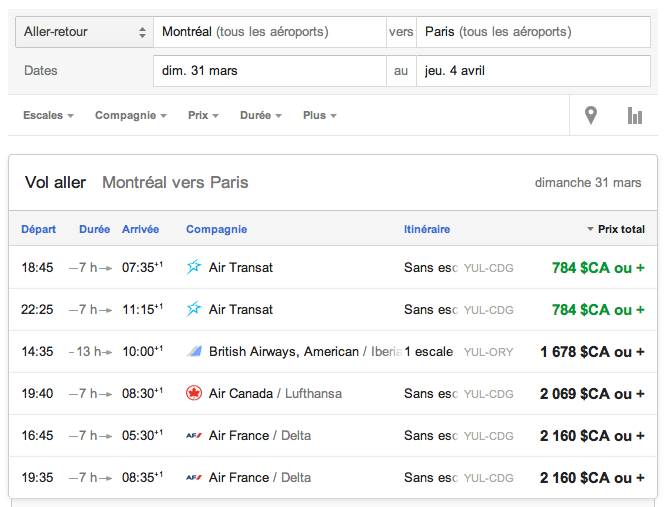Click Air Transat logo on 22:25 flight
670x507 pixels.
(x=194, y=309)
